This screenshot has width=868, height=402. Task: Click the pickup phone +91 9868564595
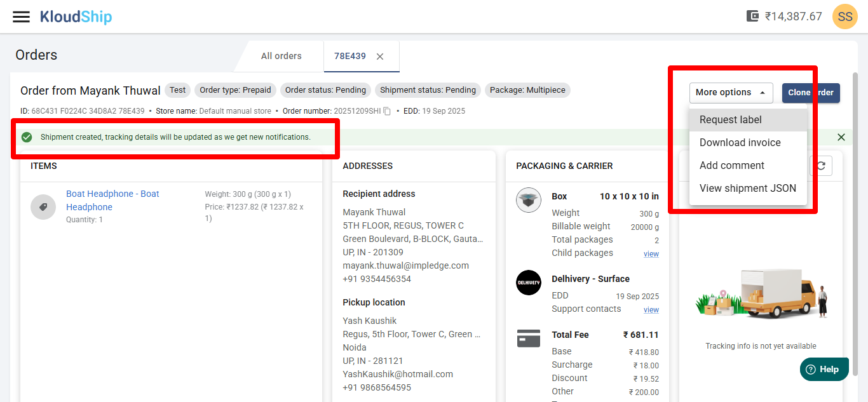377,387
